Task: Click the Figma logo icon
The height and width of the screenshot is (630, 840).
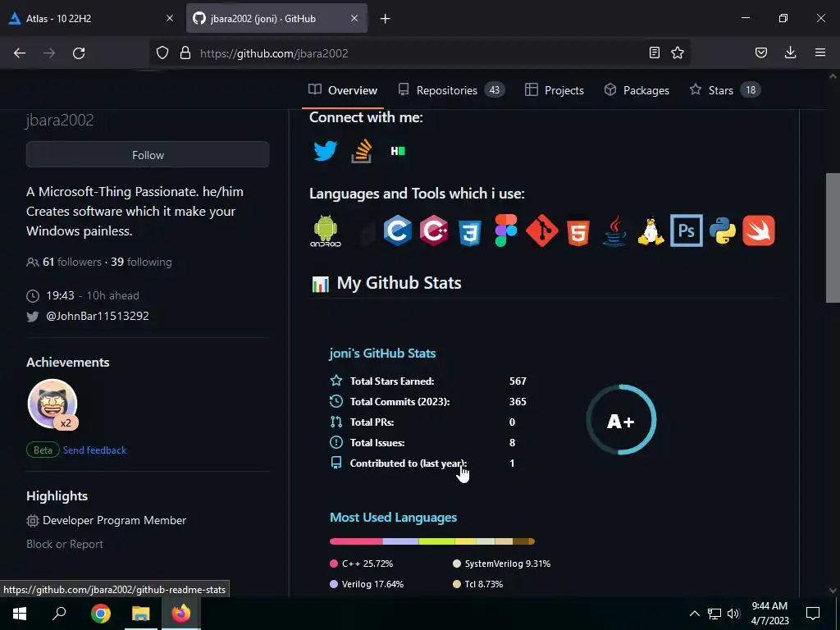Action: click(x=505, y=231)
